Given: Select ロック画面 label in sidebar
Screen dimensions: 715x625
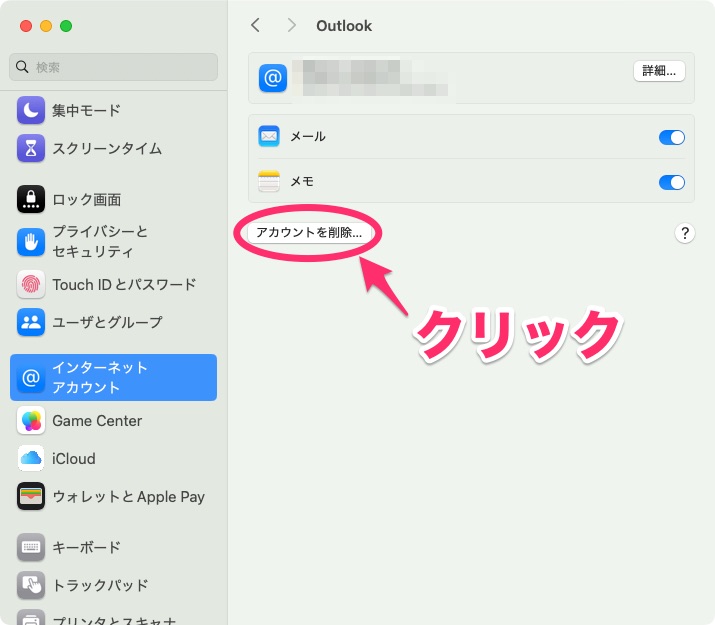Looking at the screenshot, I should (87, 200).
